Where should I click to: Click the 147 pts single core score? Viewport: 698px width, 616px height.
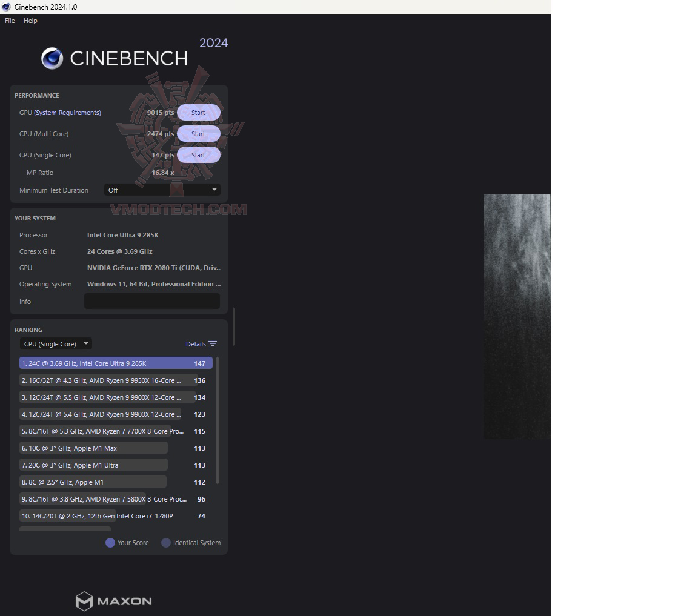coord(163,155)
